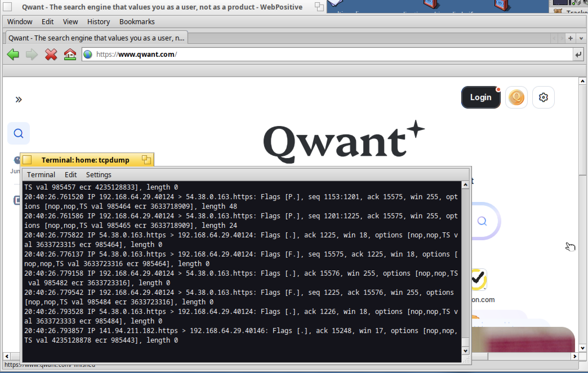Expand the Qwant sidebar with the double chevron
The height and width of the screenshot is (373, 588).
[19, 100]
